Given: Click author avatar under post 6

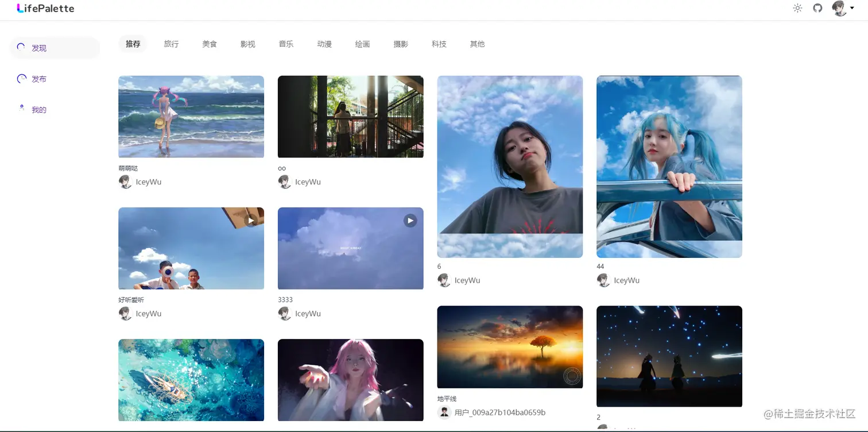Looking at the screenshot, I should (444, 280).
